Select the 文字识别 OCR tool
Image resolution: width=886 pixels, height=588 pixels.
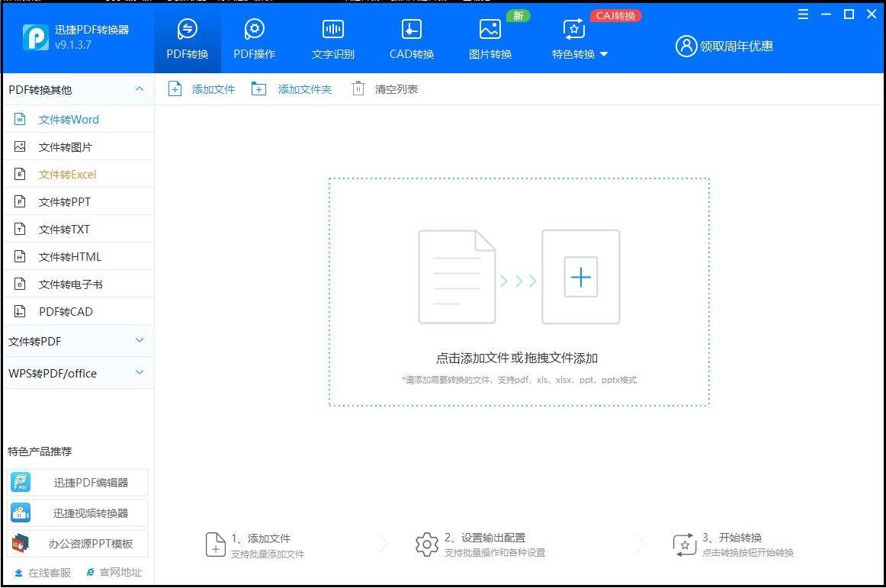point(332,38)
